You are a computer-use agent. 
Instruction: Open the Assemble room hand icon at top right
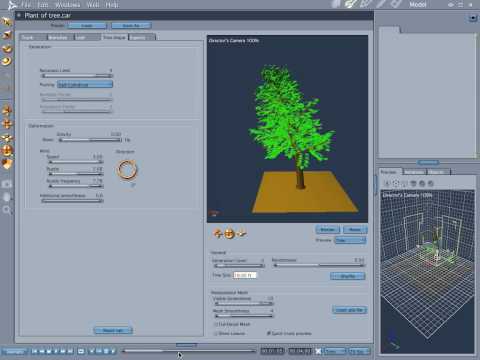point(335,4)
